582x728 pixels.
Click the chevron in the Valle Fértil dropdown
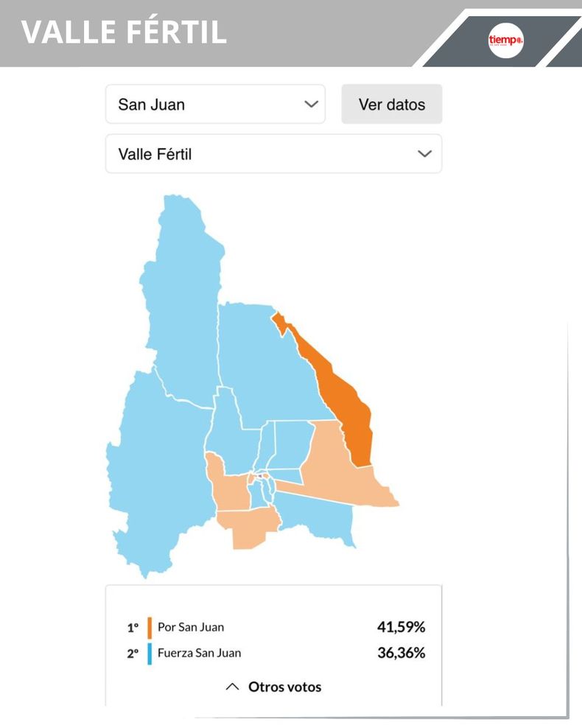pyautogui.click(x=424, y=154)
